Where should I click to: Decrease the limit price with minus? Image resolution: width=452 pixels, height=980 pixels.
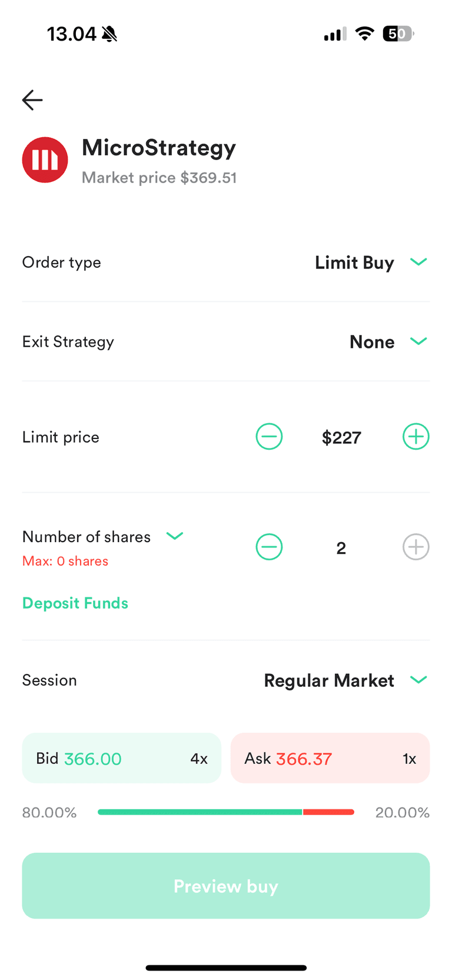click(269, 437)
